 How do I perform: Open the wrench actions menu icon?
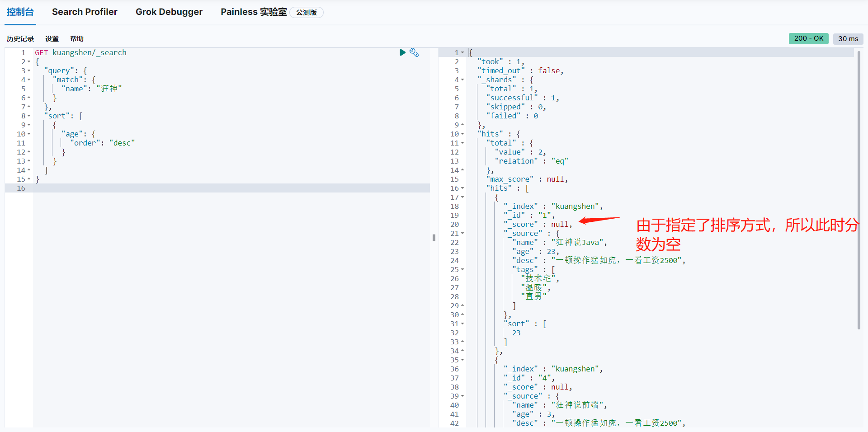pos(414,52)
